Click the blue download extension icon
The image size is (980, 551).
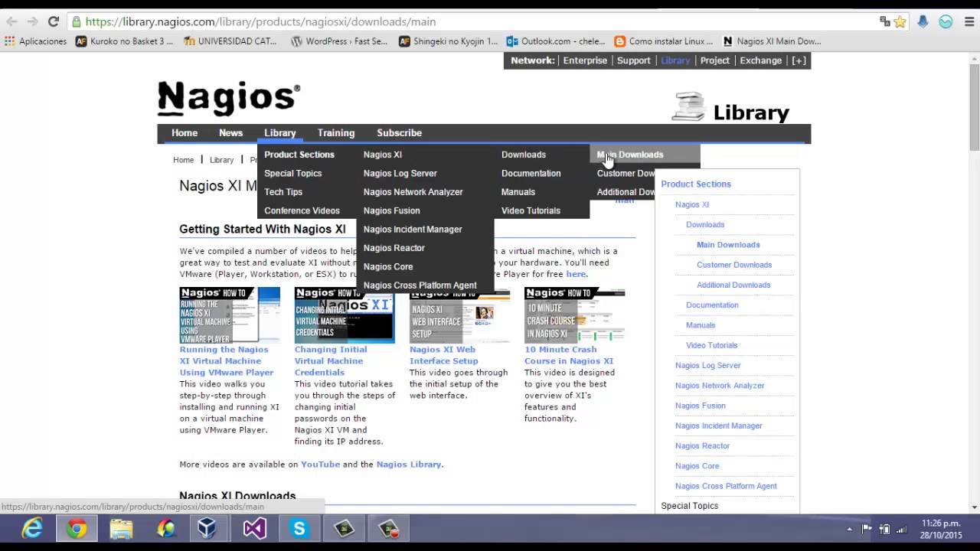[x=923, y=22]
